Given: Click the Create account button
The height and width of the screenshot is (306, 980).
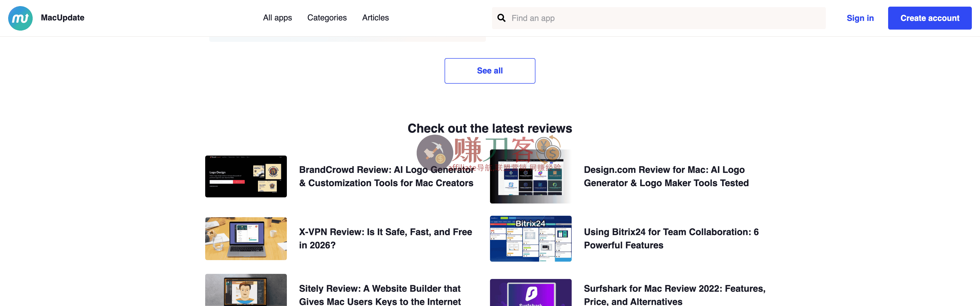Looking at the screenshot, I should click(x=930, y=18).
